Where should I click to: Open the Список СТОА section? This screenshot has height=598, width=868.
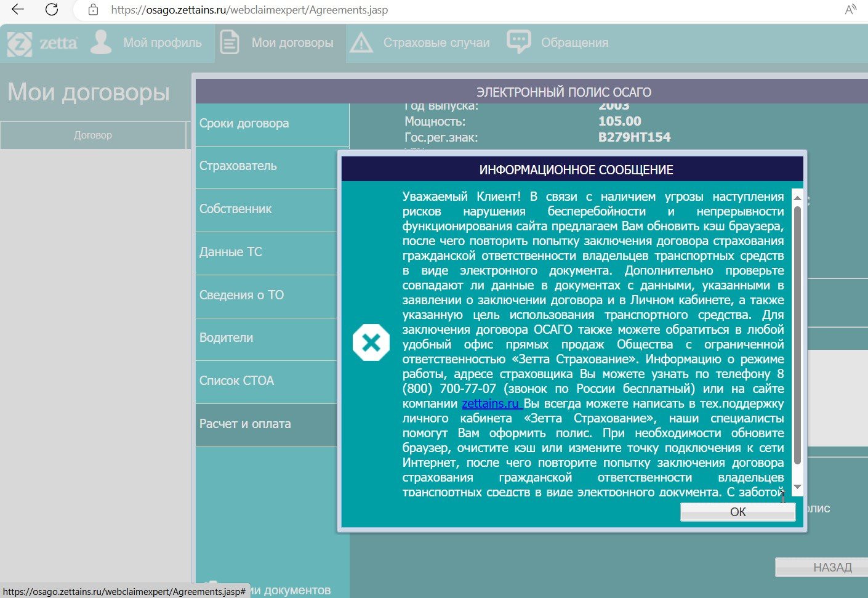(x=267, y=381)
